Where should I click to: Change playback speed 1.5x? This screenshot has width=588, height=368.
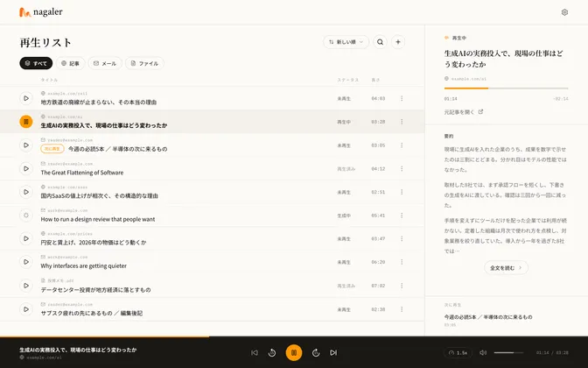pos(458,352)
